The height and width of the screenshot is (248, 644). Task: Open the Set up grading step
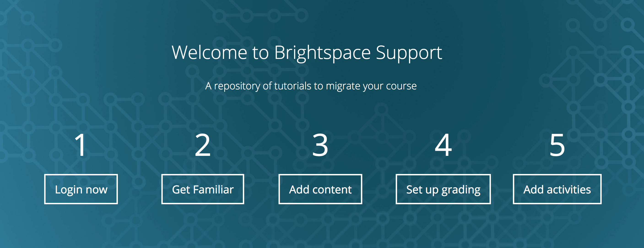tap(443, 189)
